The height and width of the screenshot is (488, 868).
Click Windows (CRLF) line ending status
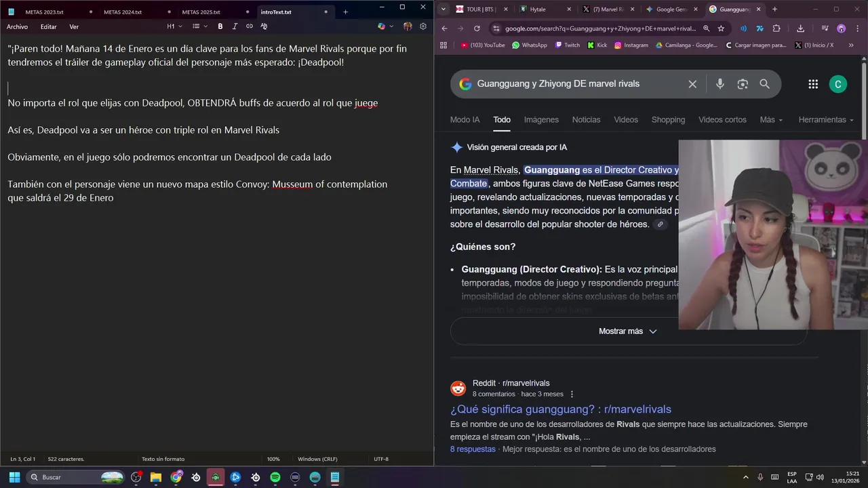click(317, 459)
